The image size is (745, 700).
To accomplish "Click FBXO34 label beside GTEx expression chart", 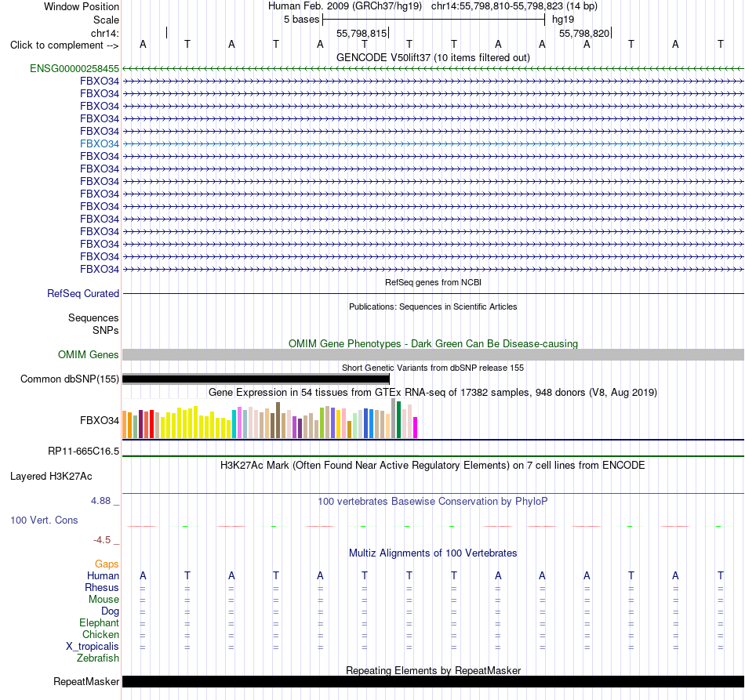I will point(100,420).
